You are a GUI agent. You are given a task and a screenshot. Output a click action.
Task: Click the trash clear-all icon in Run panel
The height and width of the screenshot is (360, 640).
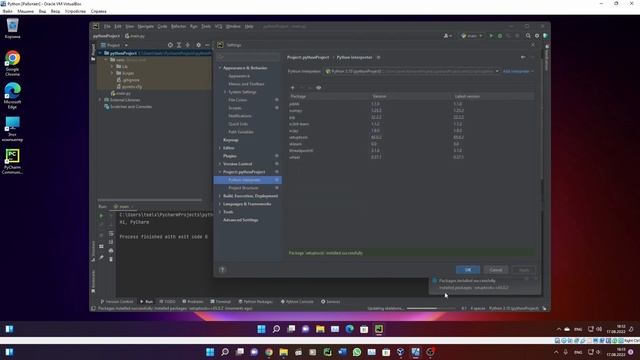(111, 259)
